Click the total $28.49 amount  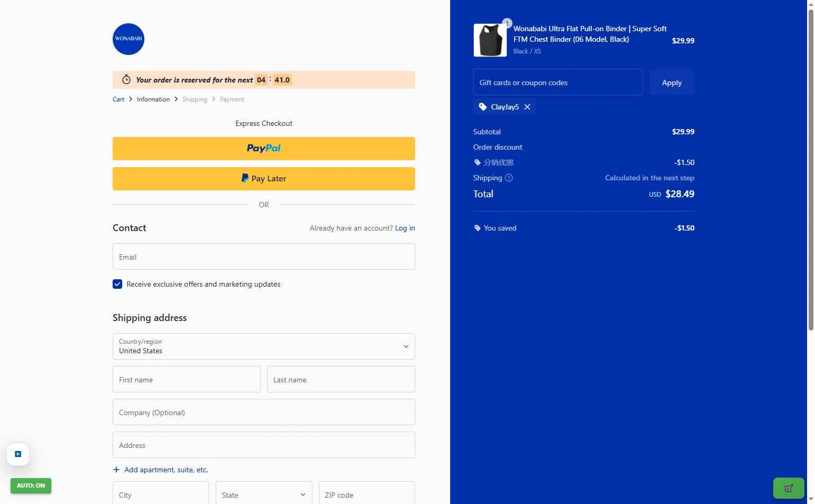pyautogui.click(x=680, y=194)
